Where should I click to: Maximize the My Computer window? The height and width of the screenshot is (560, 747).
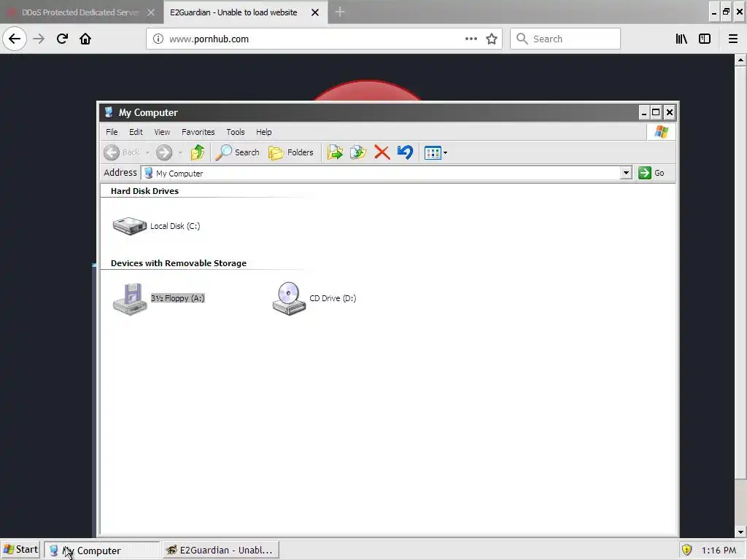pyautogui.click(x=656, y=112)
